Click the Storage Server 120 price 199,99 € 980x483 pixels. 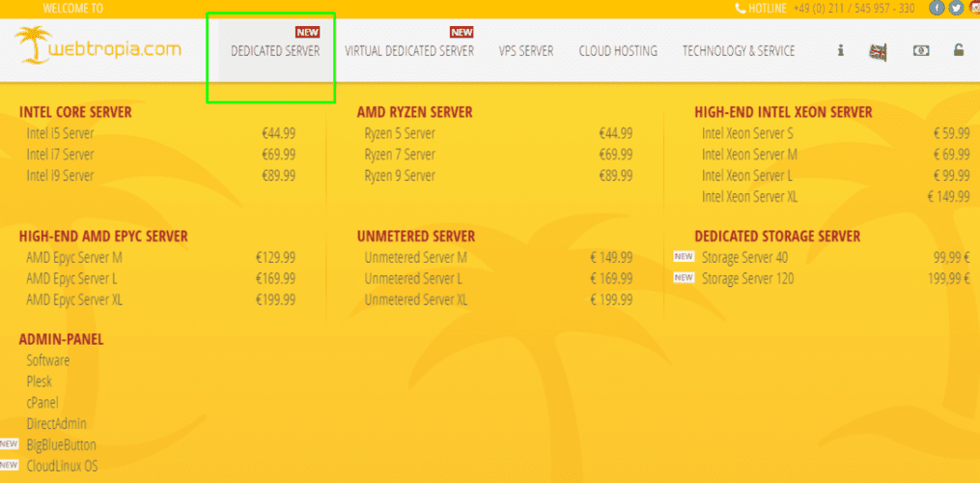pyautogui.click(x=949, y=279)
